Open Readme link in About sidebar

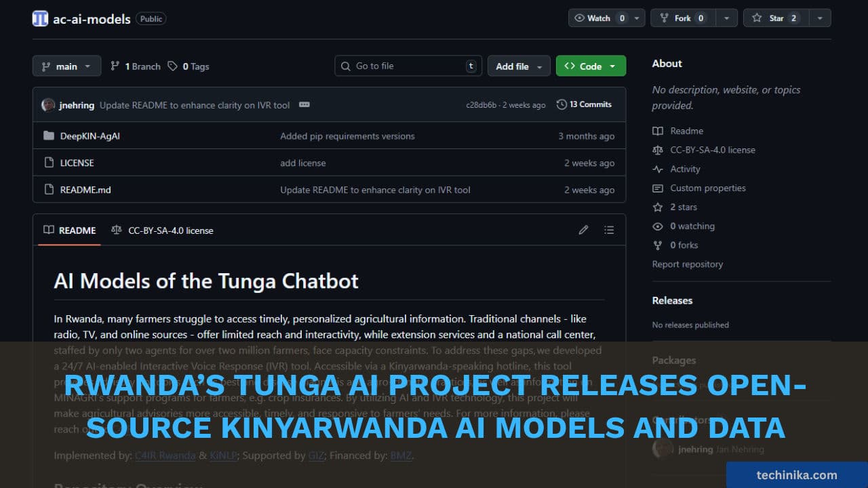pos(678,131)
